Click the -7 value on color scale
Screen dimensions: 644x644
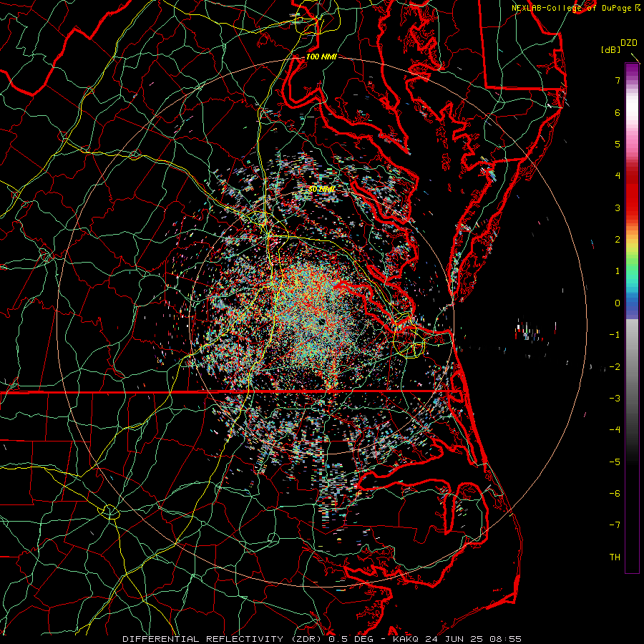click(x=615, y=525)
